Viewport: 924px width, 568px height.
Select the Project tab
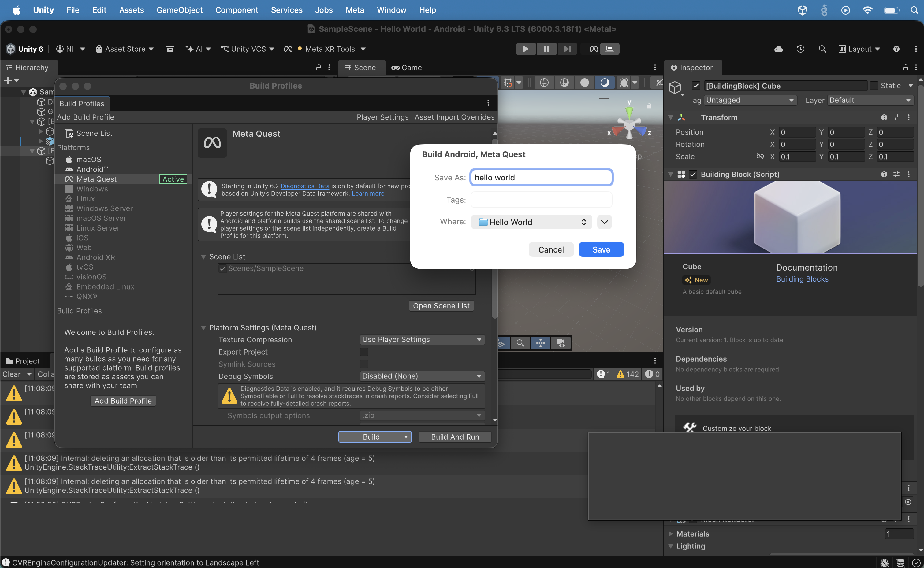[23, 361]
